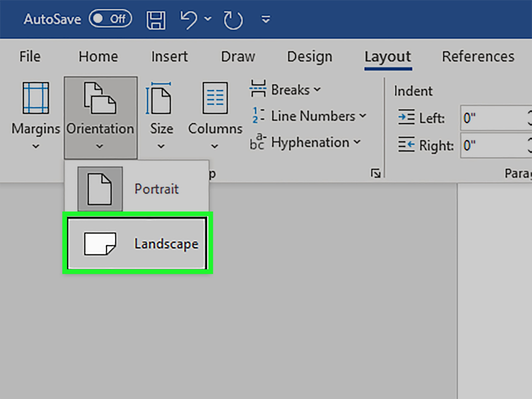Select the Layout tab
Viewport: 532px width, 399px height.
coord(388,57)
